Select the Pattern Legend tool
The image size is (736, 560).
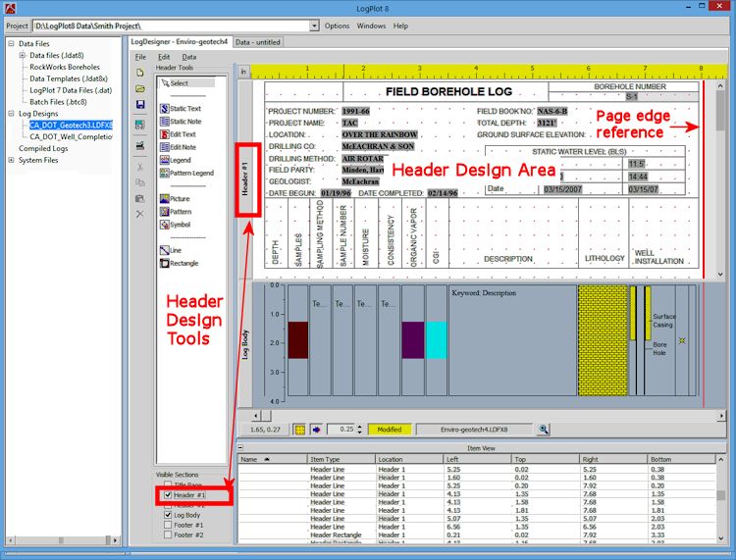click(186, 173)
